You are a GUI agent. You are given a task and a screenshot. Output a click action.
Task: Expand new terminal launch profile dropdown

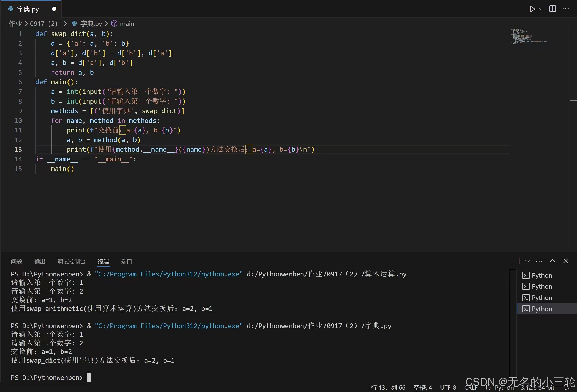[528, 261]
